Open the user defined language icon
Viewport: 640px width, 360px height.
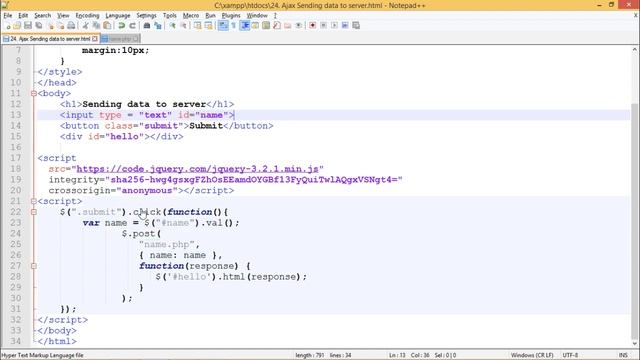tap(255, 26)
